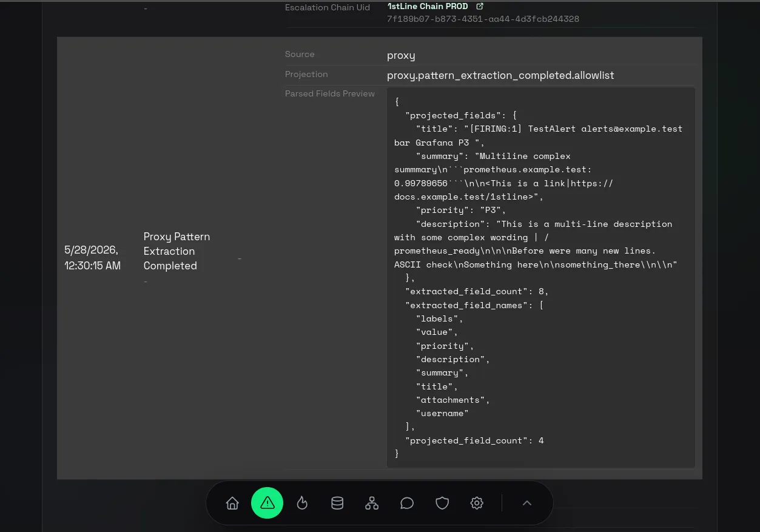
Task: Open the settings gear icon
Action: coord(477,503)
